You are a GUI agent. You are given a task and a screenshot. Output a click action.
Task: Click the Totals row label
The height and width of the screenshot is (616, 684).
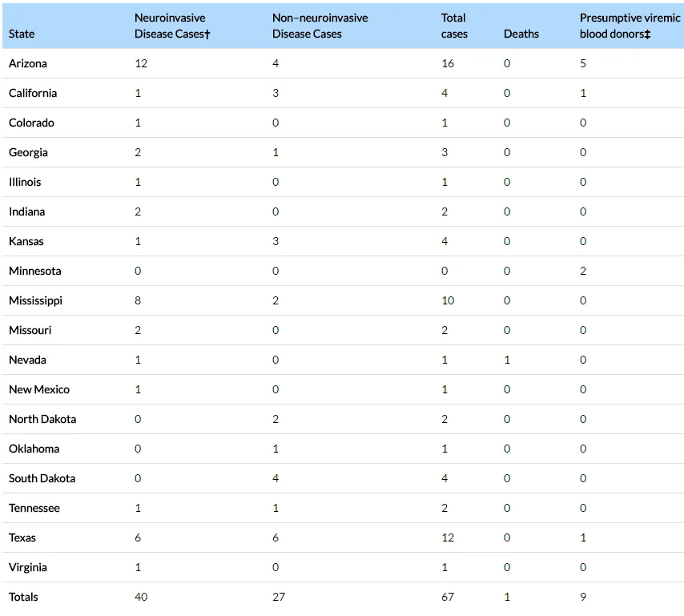click(23, 598)
